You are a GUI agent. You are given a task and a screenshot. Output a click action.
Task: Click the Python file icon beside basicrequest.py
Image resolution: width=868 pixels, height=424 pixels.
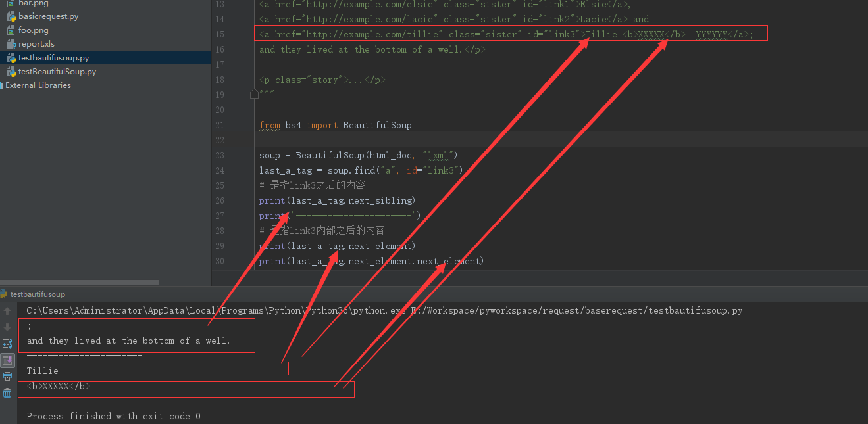[11, 16]
